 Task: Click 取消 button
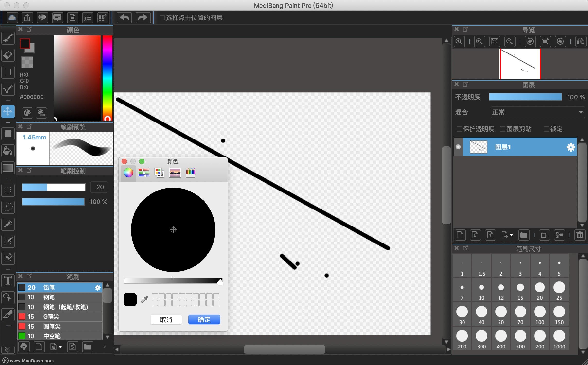tap(166, 320)
